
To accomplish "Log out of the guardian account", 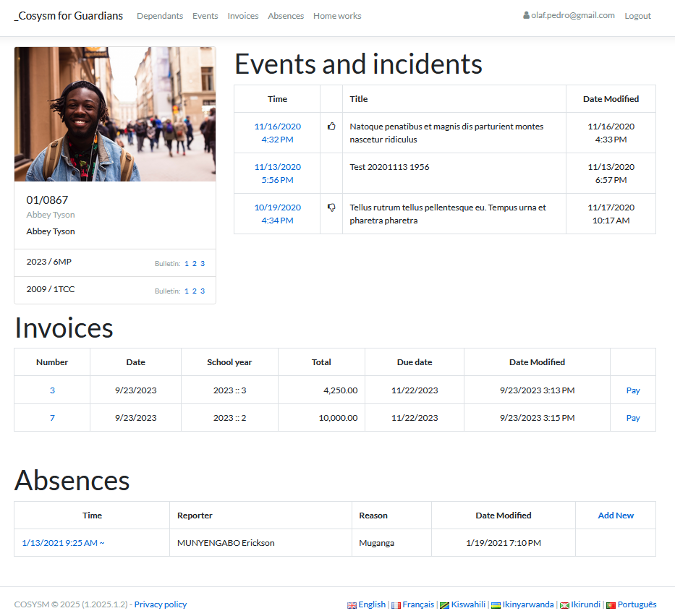I will [637, 16].
